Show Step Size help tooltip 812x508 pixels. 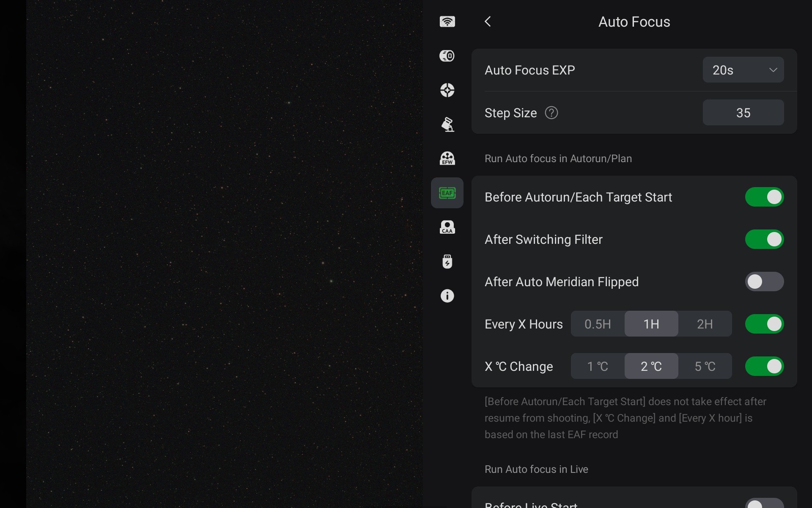pyautogui.click(x=551, y=113)
